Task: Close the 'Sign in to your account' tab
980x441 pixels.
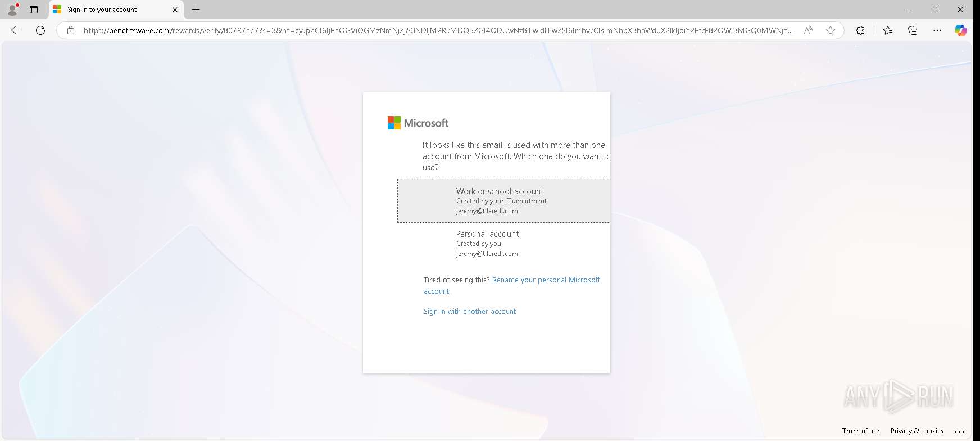Action: [175, 10]
